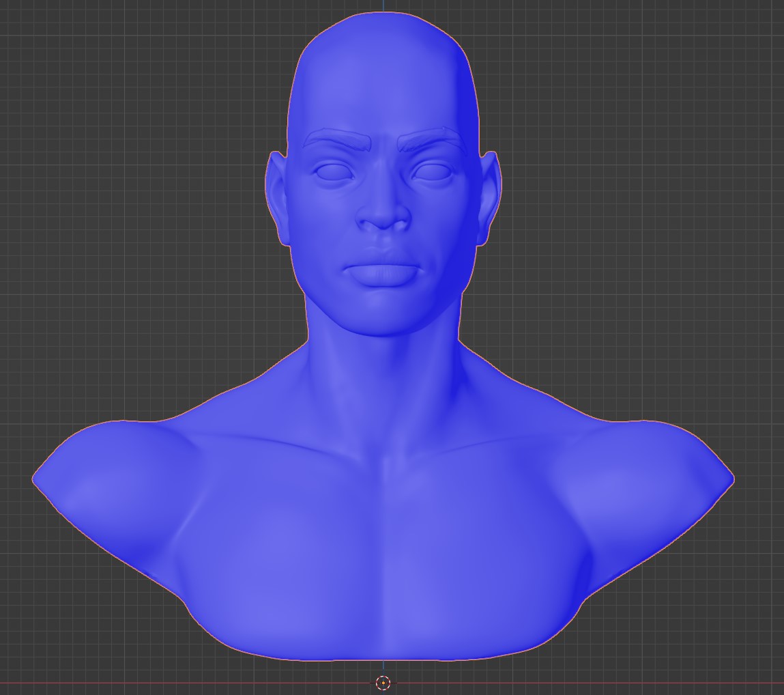This screenshot has width=784, height=695.
Task: Click the 3D cursor gizmo below the bust
Action: [x=383, y=681]
